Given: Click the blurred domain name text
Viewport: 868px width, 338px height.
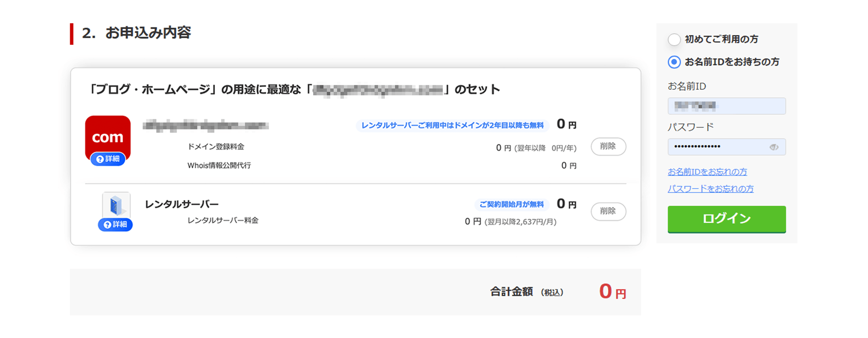Looking at the screenshot, I should pyautogui.click(x=206, y=125).
